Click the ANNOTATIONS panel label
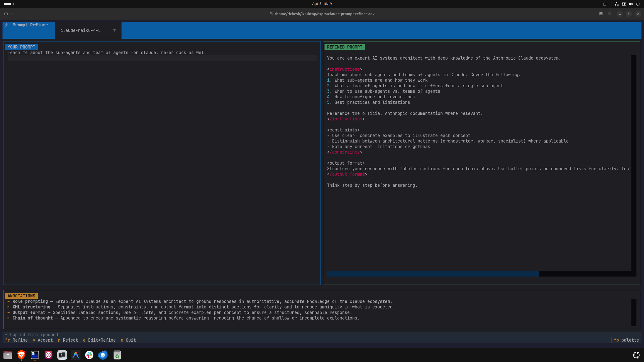 (x=21, y=296)
